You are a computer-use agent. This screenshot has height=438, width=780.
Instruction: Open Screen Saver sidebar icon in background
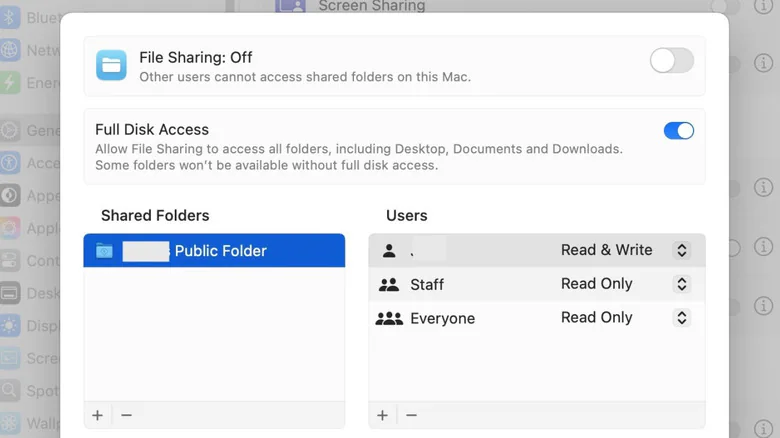pyautogui.click(x=10, y=358)
